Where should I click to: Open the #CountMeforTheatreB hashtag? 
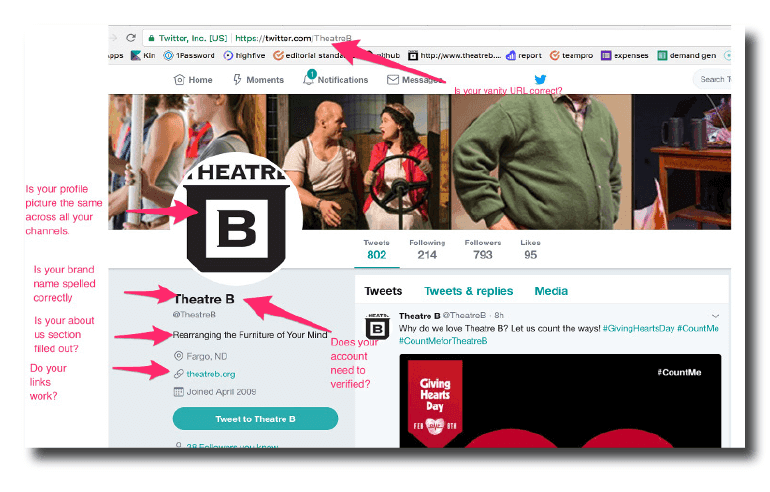coord(443,341)
